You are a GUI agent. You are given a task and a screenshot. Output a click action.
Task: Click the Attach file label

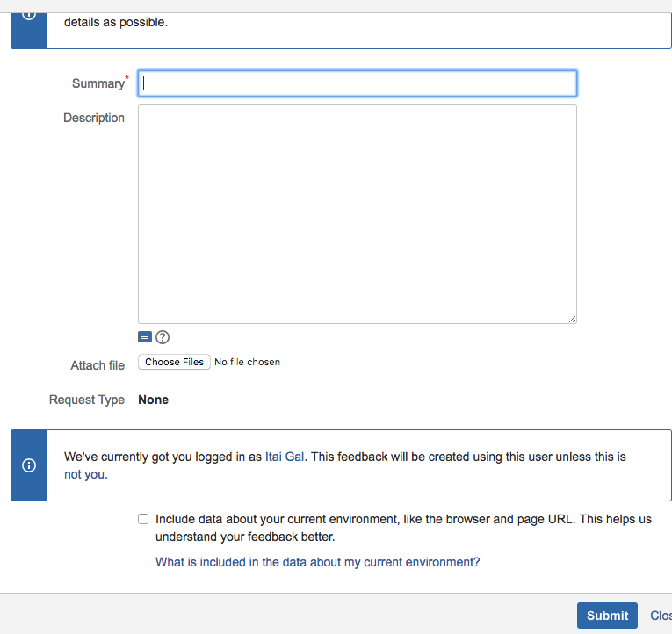[x=98, y=365]
